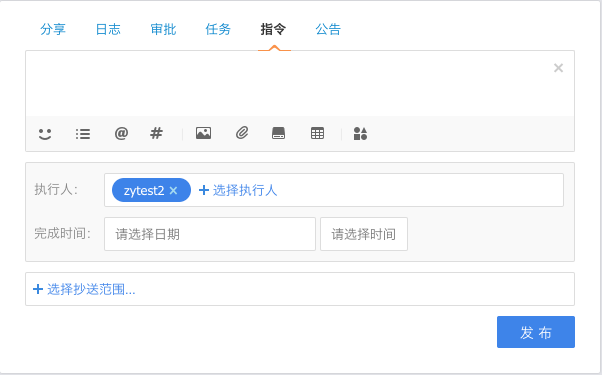Focus the instruction content text area

[300, 84]
